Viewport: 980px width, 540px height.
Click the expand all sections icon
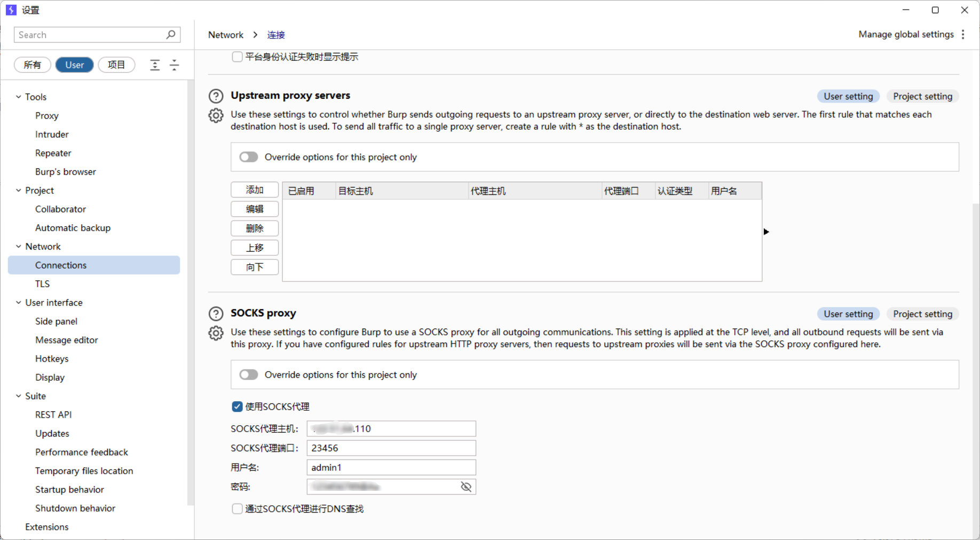coord(155,65)
